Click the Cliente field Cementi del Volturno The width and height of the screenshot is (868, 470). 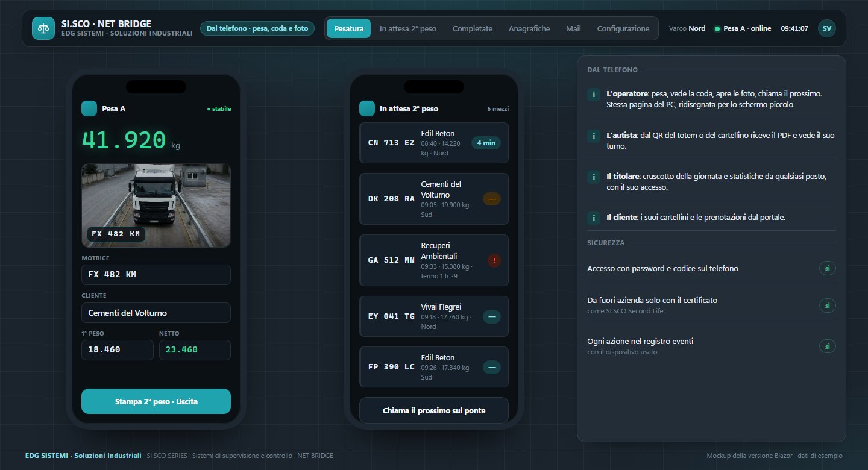tap(156, 313)
